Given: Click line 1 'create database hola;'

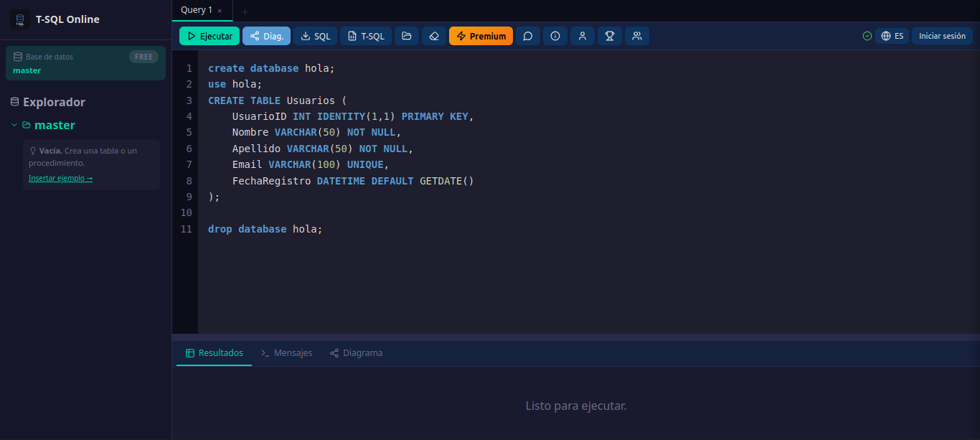Looking at the screenshot, I should (271, 68).
